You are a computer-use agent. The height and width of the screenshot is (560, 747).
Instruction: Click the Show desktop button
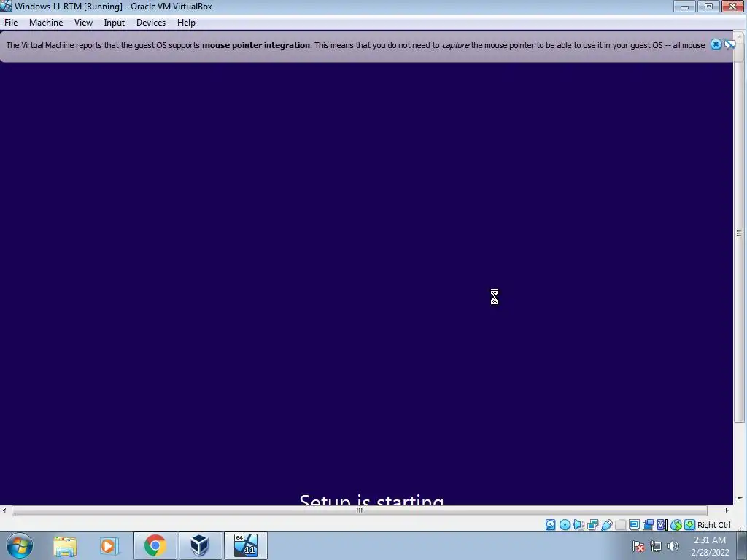pyautogui.click(x=742, y=546)
